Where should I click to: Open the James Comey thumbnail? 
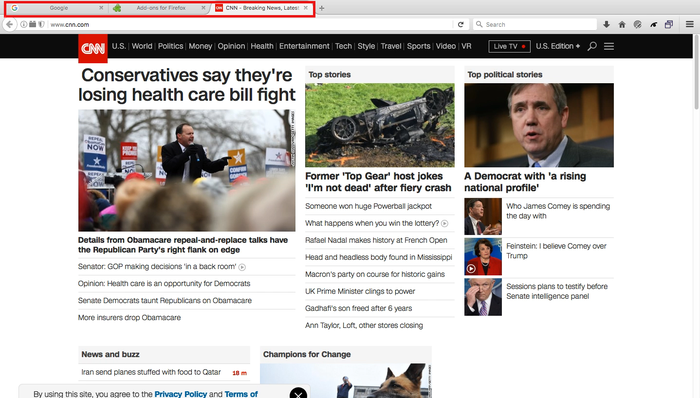[483, 216]
